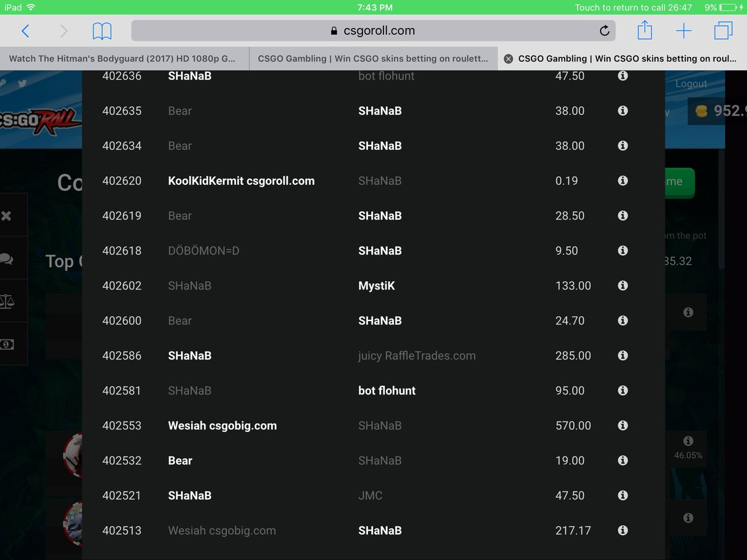Open info for game 402600
747x560 pixels.
(x=622, y=320)
